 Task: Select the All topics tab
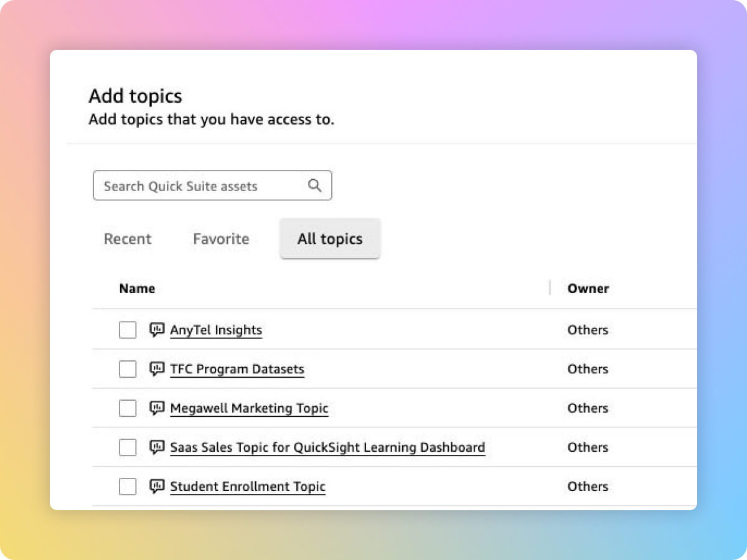330,239
